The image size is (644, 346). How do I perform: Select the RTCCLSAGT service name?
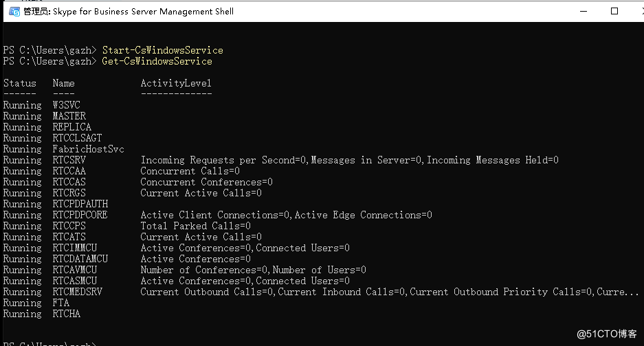(x=77, y=138)
